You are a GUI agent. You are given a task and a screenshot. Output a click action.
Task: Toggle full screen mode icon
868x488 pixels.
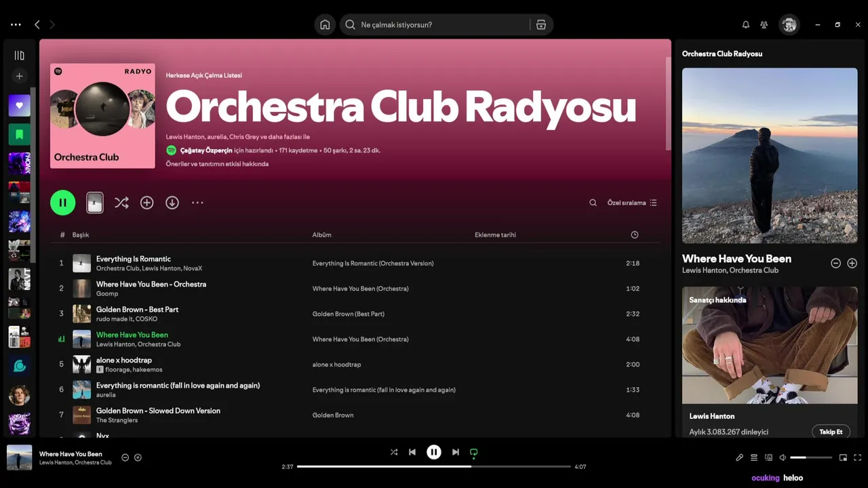[858, 457]
